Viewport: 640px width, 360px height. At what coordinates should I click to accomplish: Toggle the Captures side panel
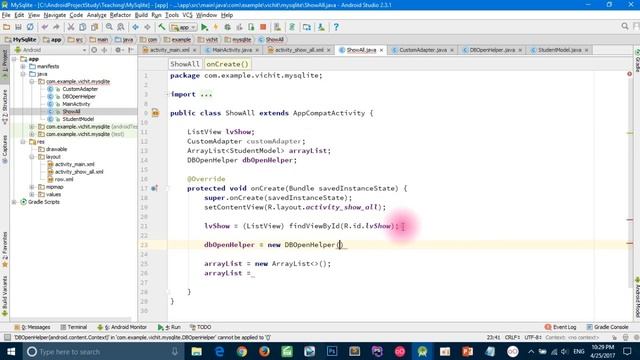[x=5, y=149]
